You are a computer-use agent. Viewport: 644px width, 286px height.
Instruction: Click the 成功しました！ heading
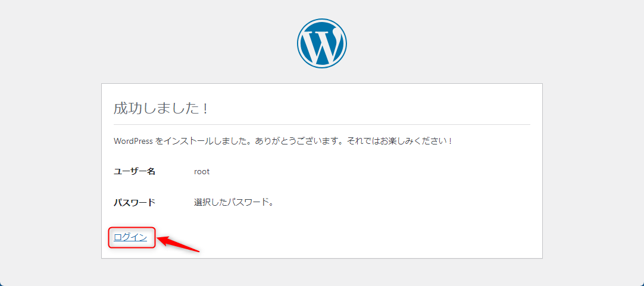click(x=161, y=109)
